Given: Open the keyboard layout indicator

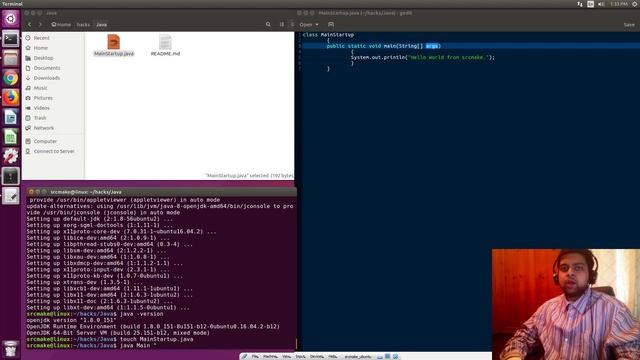Looking at the screenshot, I should (591, 4).
